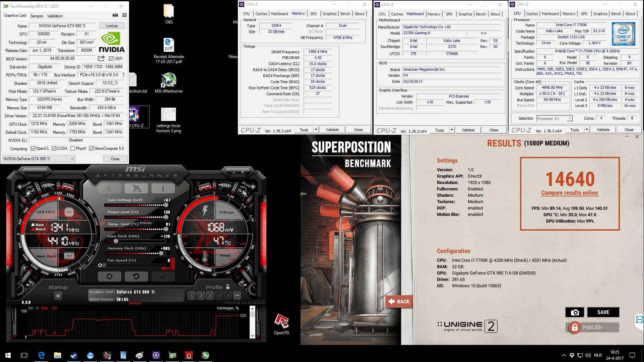The width and height of the screenshot is (644, 362).
Task: Click the Superposition screenshot camera button
Action: pyautogui.click(x=575, y=312)
